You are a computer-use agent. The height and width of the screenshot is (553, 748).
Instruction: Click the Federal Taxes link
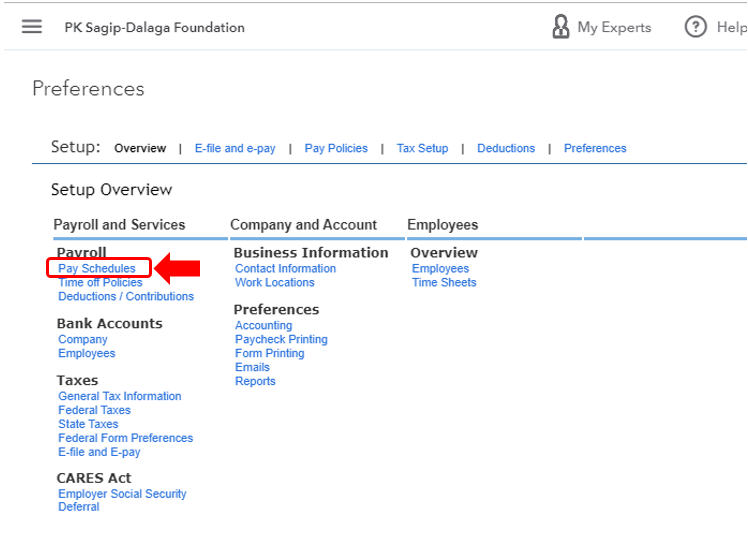click(x=94, y=410)
